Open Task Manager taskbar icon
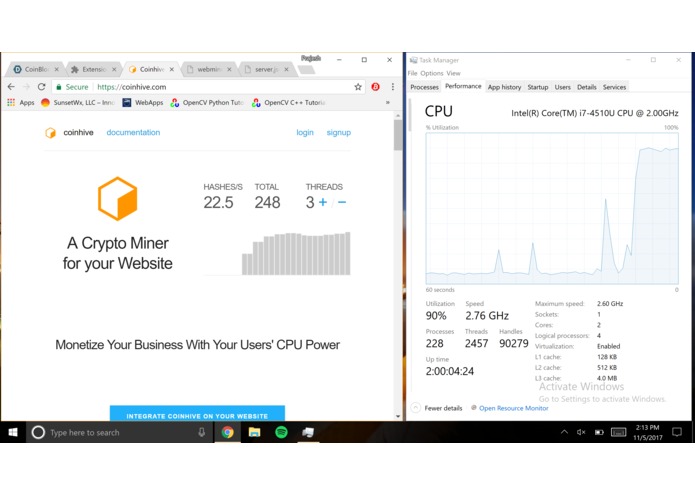This screenshot has height=494, width=695. pyautogui.click(x=308, y=432)
